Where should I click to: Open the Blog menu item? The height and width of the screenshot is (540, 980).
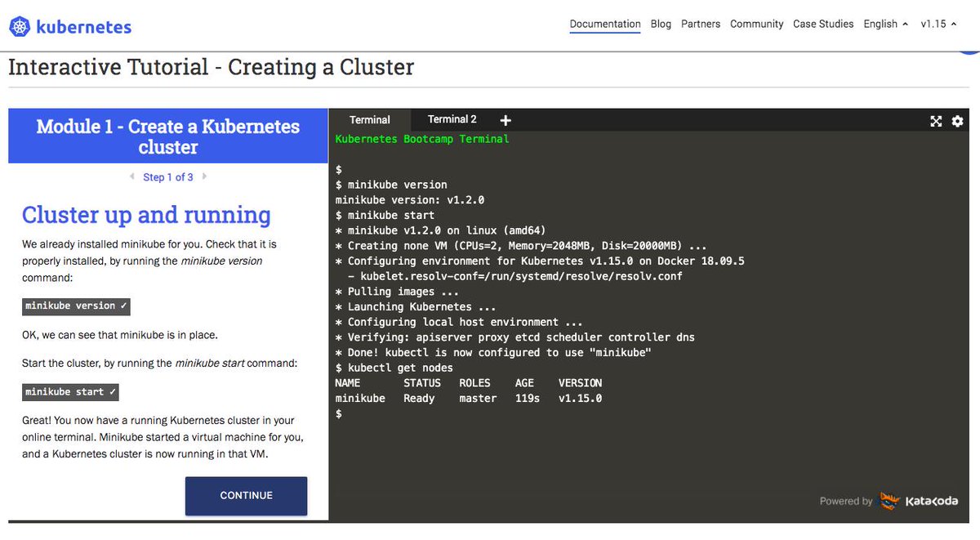tap(661, 24)
